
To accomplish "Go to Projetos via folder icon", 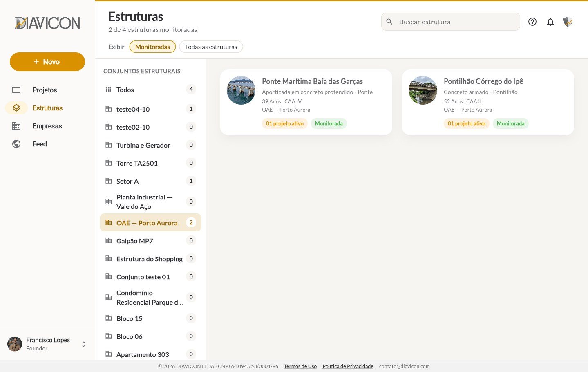I will pos(16,90).
